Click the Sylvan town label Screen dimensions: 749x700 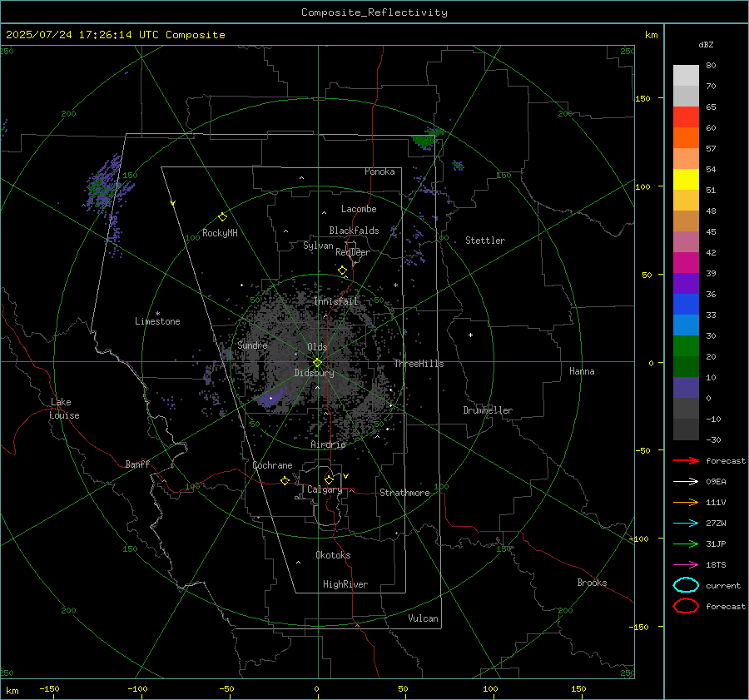[x=318, y=246]
